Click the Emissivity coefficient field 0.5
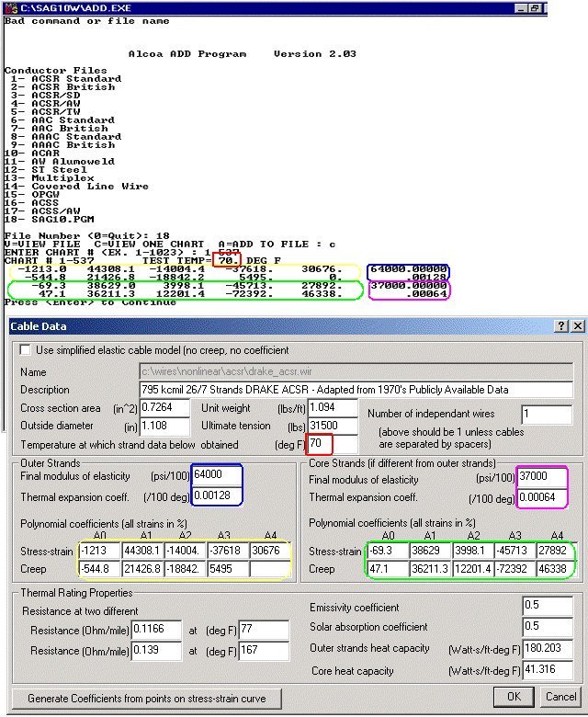This screenshot has width=588, height=717. tap(548, 606)
